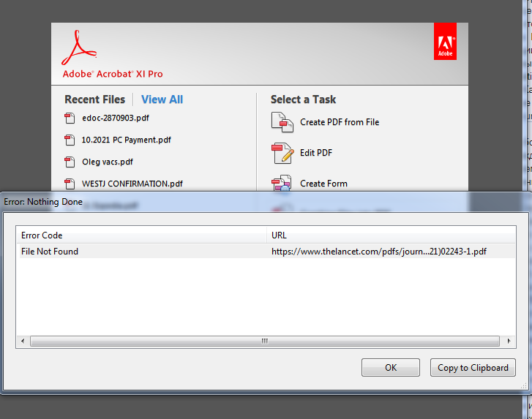Click the dialog resize grip corner
Screen dimensions: 532x419
tap(525, 385)
